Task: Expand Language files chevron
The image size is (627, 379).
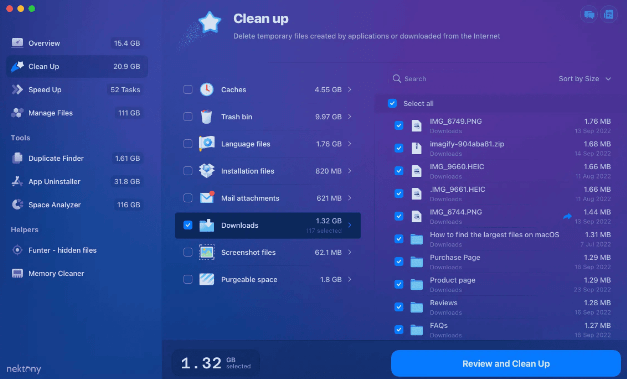Action: tap(349, 144)
